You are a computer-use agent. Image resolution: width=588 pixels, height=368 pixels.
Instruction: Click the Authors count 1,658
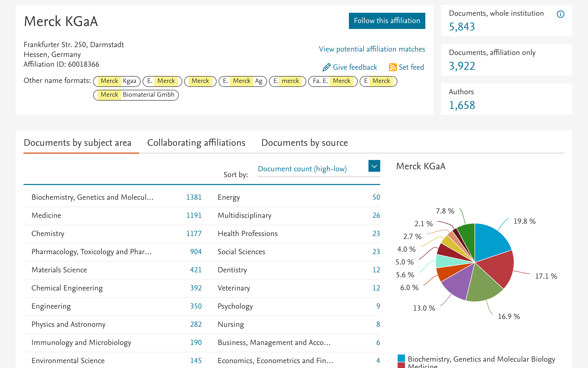click(462, 105)
